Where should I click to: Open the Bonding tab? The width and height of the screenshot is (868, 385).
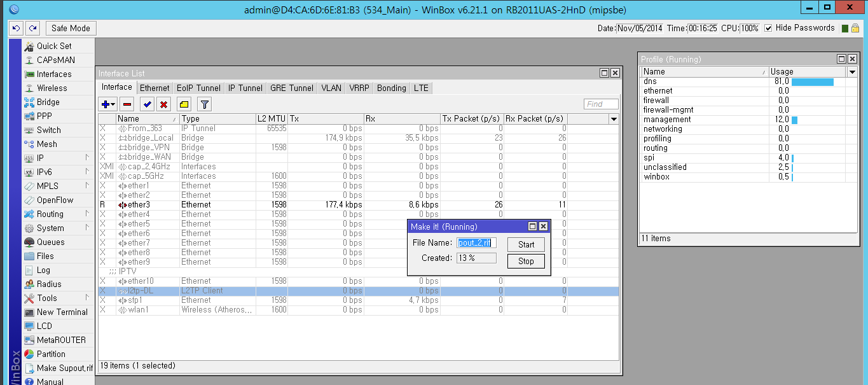coord(391,88)
